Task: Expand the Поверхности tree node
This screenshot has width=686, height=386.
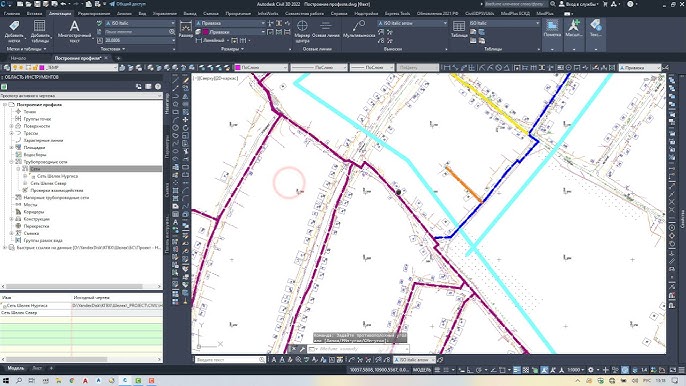Action: pyautogui.click(x=11, y=126)
